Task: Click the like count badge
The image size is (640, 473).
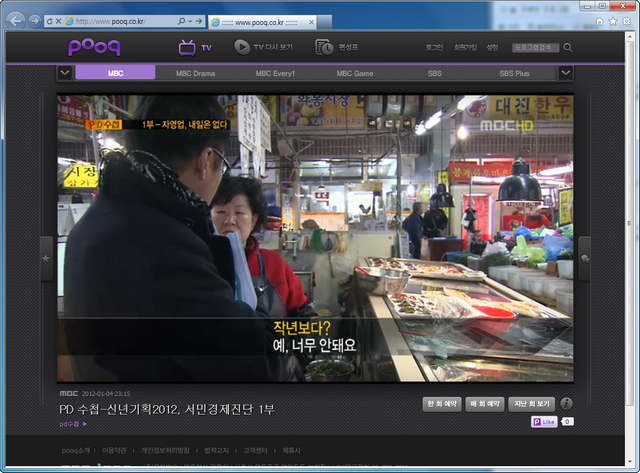Action: click(x=567, y=422)
